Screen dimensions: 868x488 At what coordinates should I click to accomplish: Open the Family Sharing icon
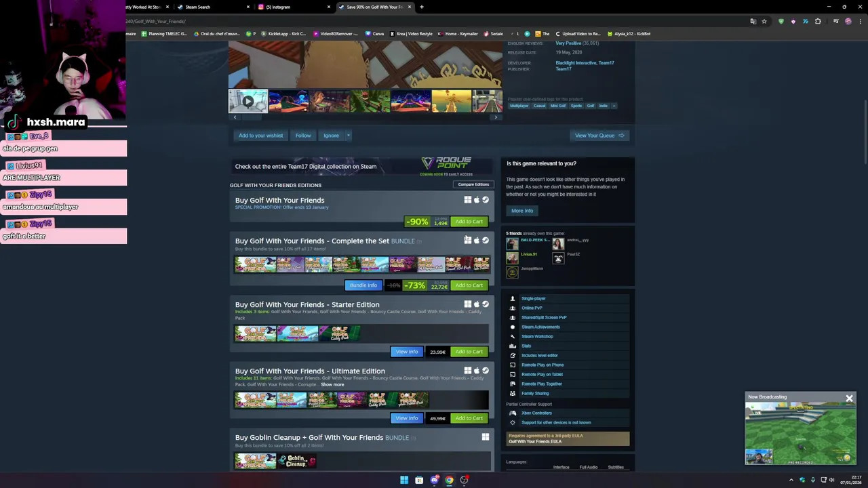click(513, 393)
